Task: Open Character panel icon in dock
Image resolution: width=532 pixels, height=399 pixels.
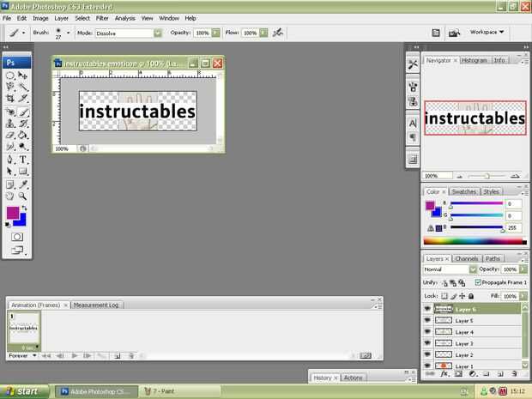Action: click(413, 124)
